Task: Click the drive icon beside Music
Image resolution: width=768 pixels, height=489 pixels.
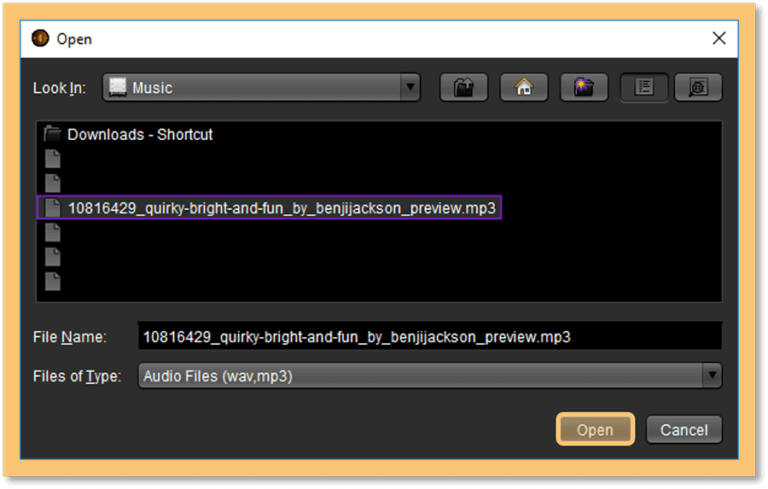Action: 118,87
